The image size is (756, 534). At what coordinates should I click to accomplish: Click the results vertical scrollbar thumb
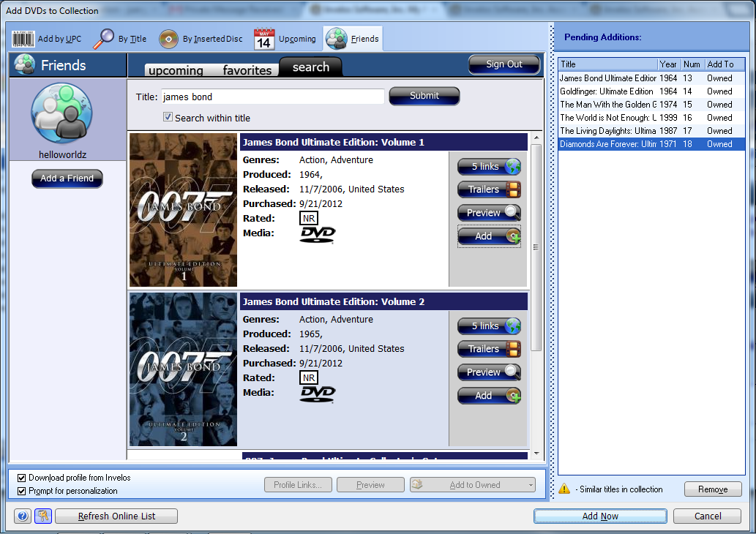point(536,247)
